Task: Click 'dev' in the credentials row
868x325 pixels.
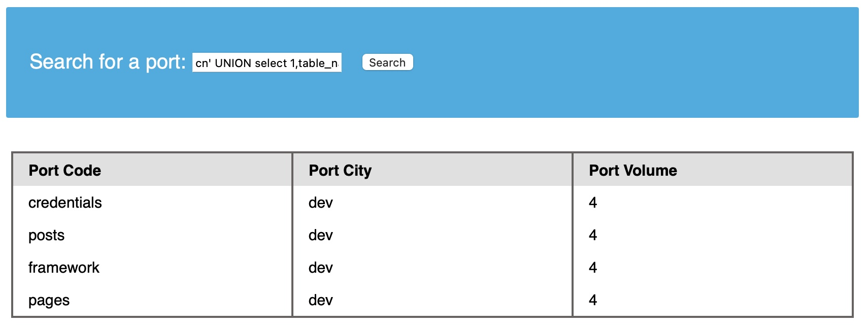Action: coord(321,203)
